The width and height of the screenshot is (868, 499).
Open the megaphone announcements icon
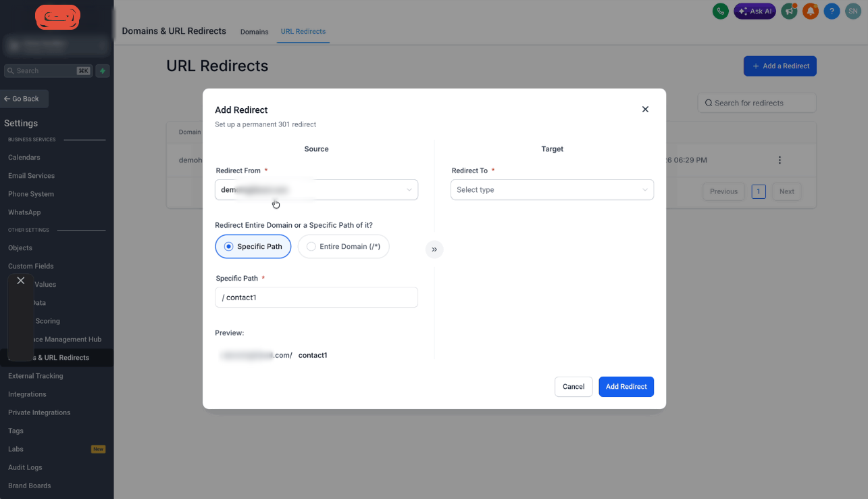(789, 11)
